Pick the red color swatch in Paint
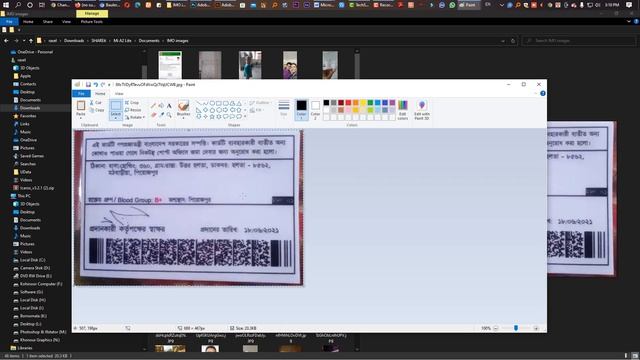 coord(348,103)
